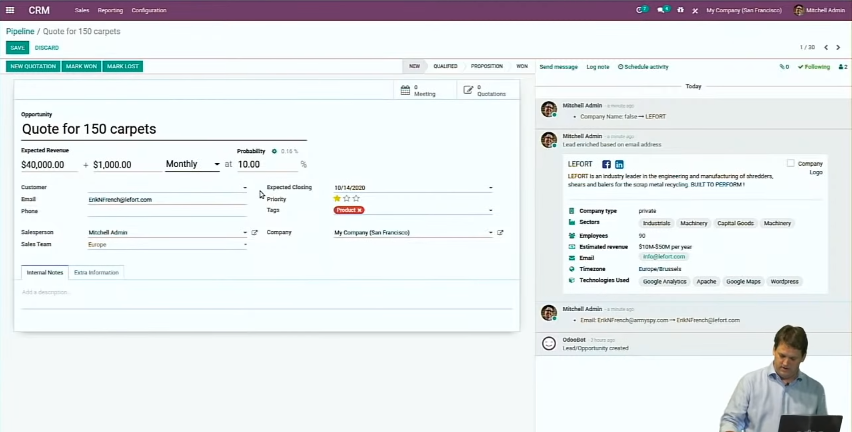This screenshot has height=432, width=852.
Task: Open the Monthly recurring plan dropdown
Action: tap(192, 164)
